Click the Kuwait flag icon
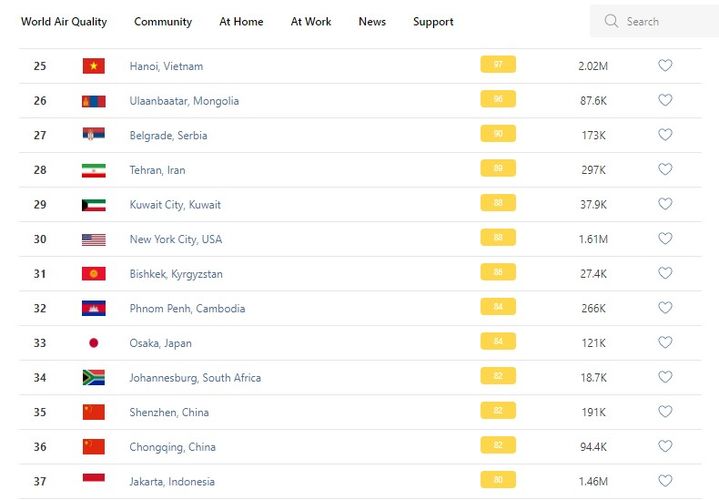This screenshot has height=500, width=719. 93,205
